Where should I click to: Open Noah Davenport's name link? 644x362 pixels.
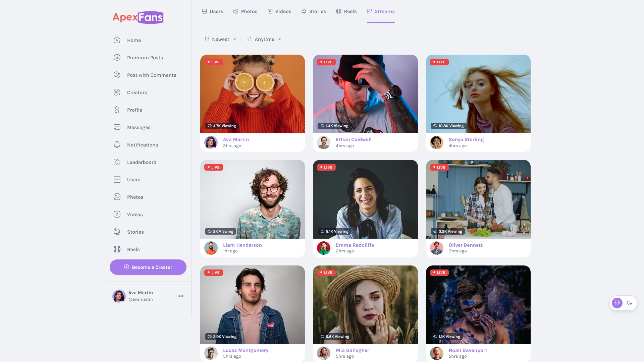(x=468, y=350)
